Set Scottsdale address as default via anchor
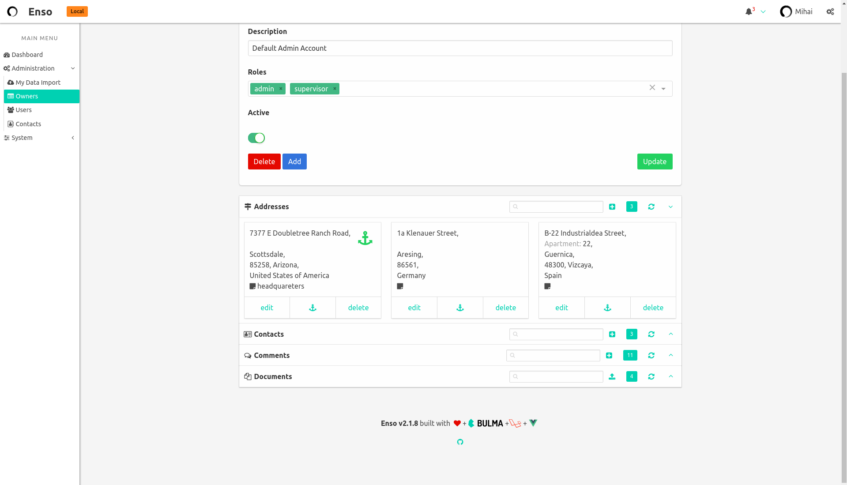The height and width of the screenshot is (485, 847). tap(313, 308)
